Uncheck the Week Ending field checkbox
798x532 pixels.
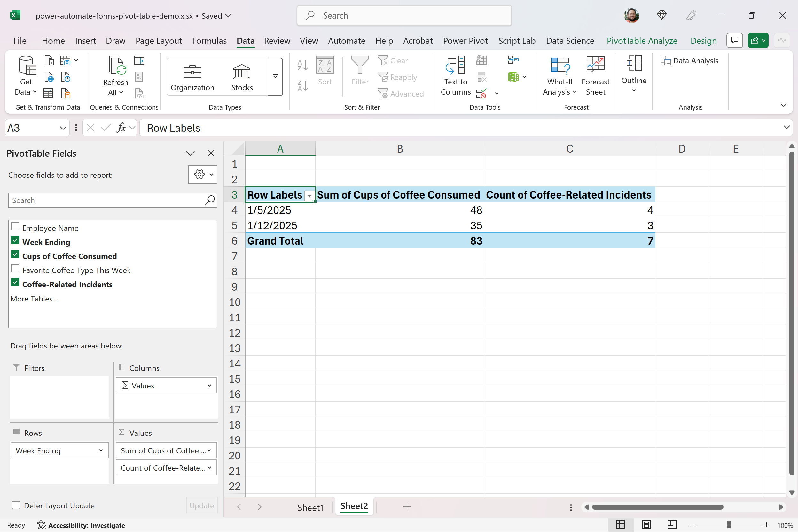click(x=15, y=240)
